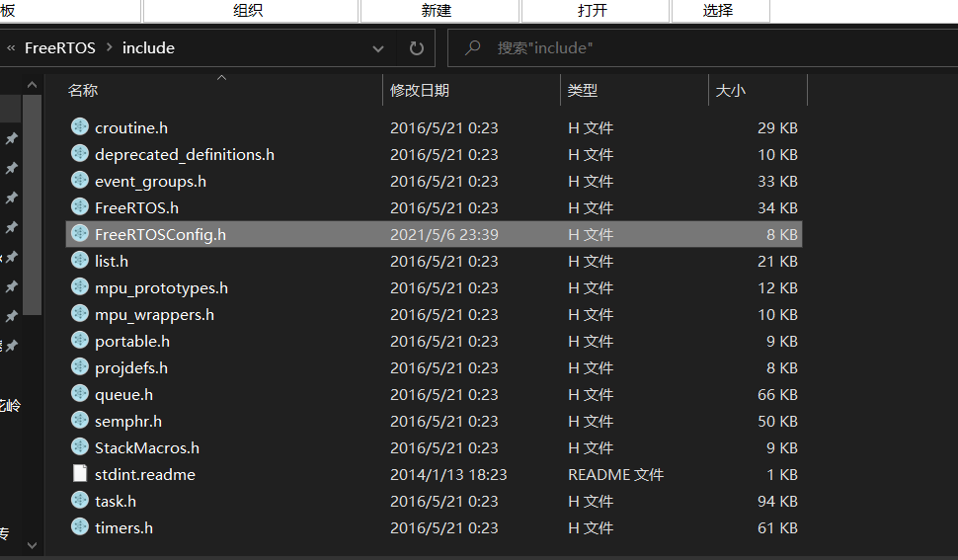The height and width of the screenshot is (560, 958).
Task: Open the 打开 ribbon group
Action: [592, 11]
